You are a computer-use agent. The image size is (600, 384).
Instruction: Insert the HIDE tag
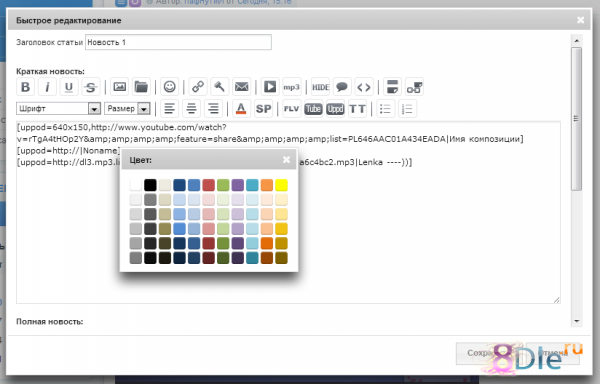pyautogui.click(x=320, y=87)
